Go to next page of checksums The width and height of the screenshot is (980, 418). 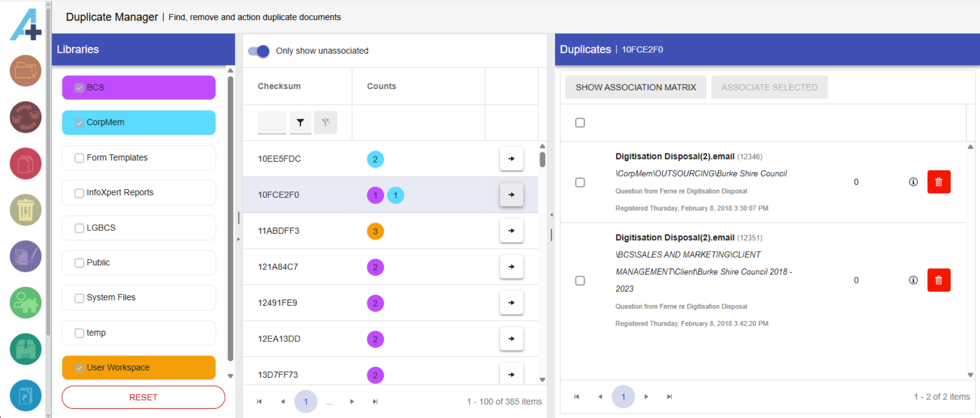pyautogui.click(x=352, y=402)
